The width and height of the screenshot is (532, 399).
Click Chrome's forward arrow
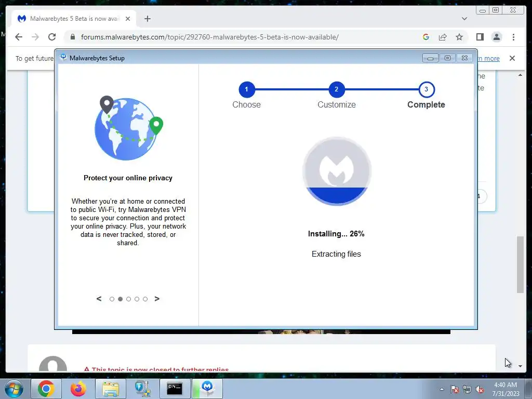[35, 37]
